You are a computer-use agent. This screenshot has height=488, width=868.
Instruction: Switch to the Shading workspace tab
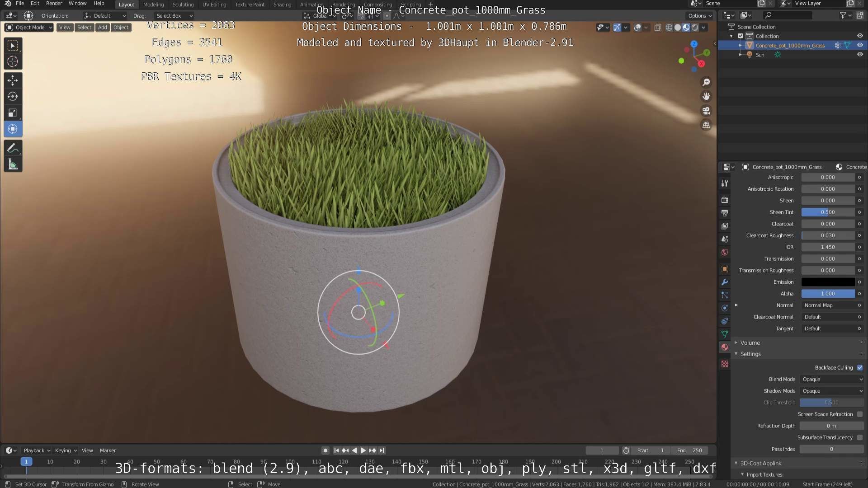282,5
